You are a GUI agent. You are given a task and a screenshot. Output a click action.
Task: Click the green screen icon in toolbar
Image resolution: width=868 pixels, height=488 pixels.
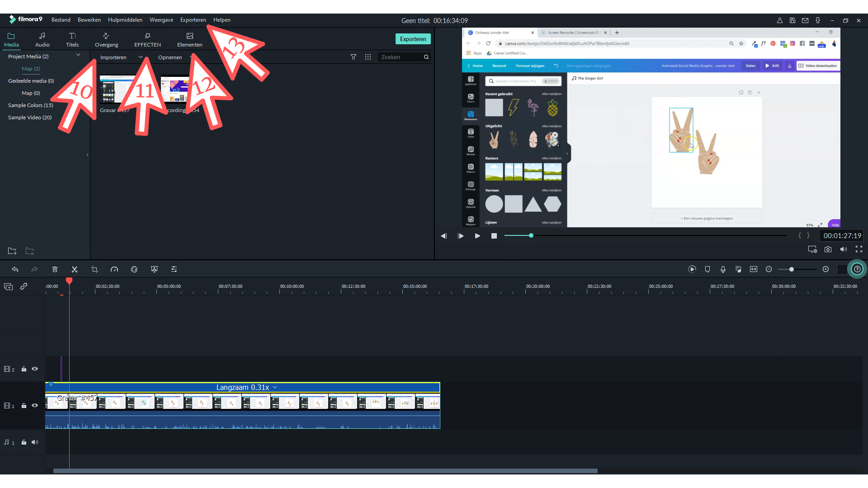(x=154, y=269)
